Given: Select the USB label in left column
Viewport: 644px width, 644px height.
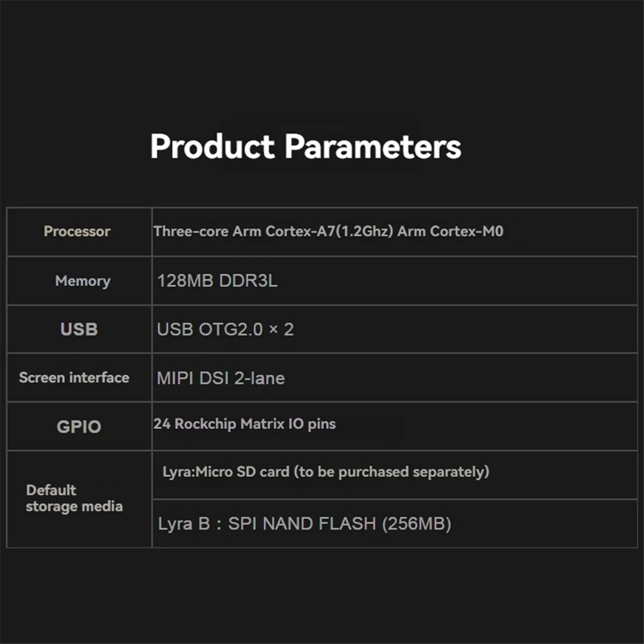Looking at the screenshot, I should [79, 329].
